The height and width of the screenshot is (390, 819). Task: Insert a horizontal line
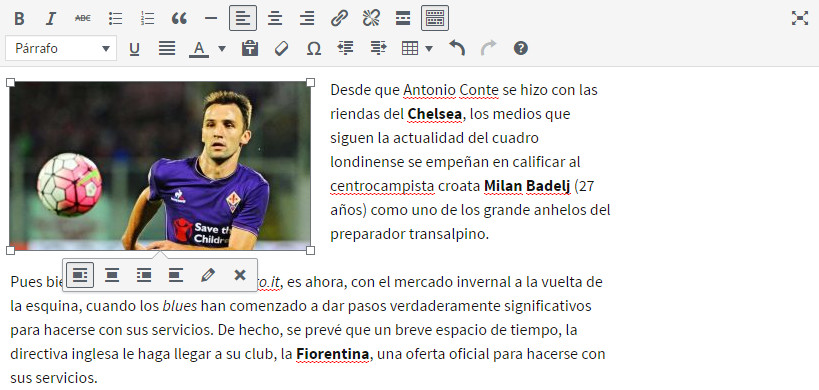click(211, 19)
